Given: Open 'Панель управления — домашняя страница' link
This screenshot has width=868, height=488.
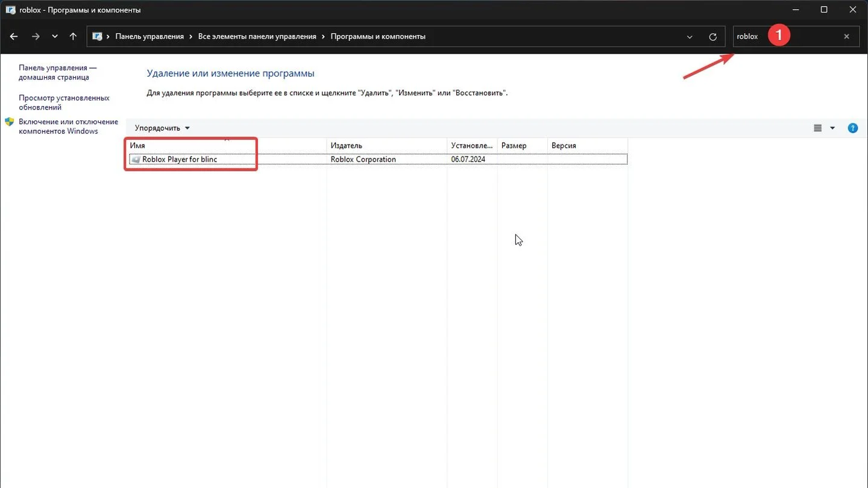Looking at the screenshot, I should click(57, 73).
